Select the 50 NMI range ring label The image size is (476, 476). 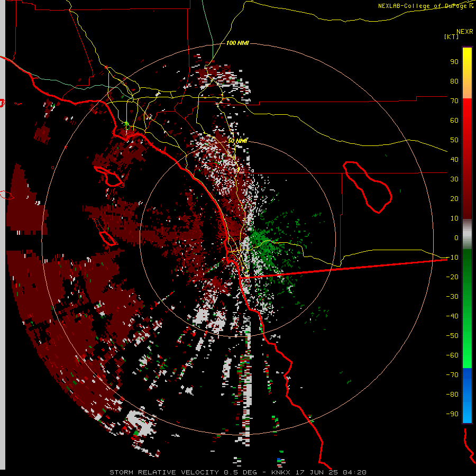pos(237,141)
